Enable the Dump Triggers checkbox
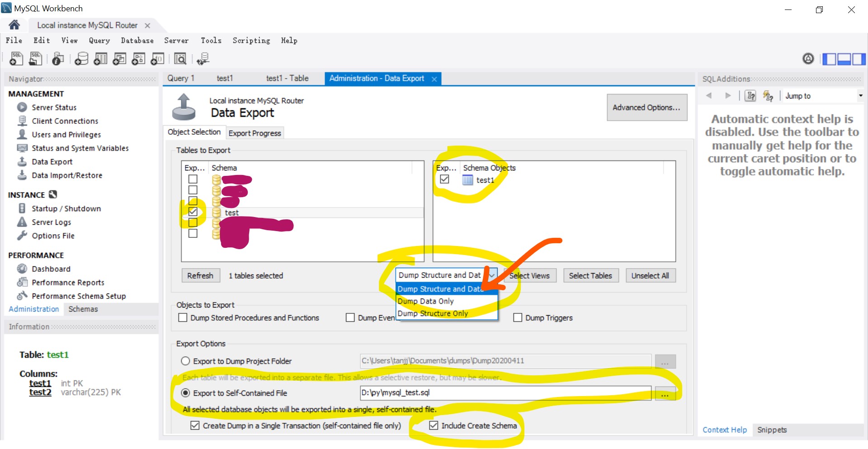Viewport: 868px width, 449px height. (x=518, y=317)
